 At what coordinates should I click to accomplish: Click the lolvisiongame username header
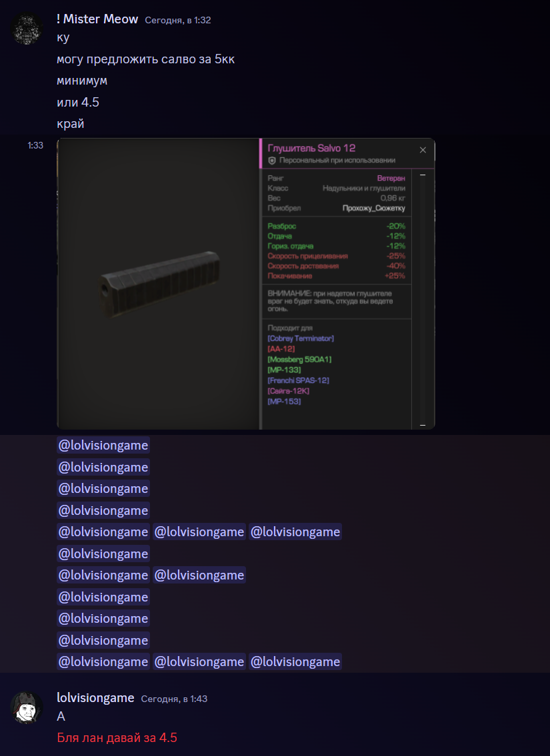[x=95, y=697]
